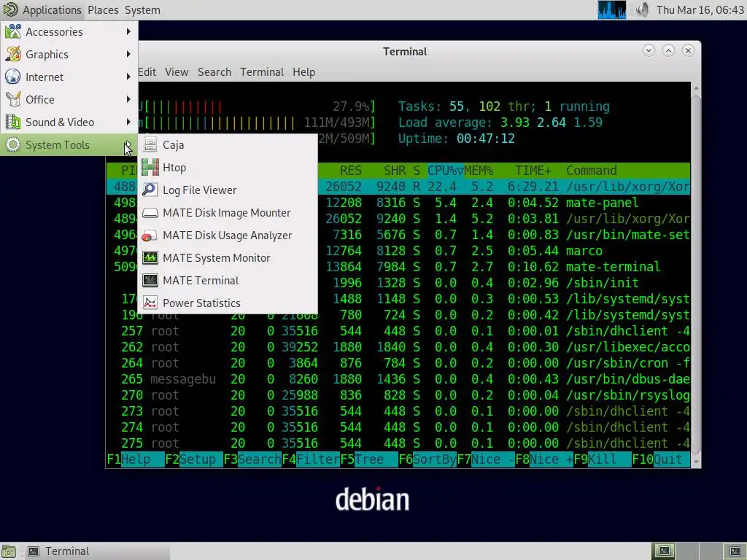Click the Power Statistics chart icon

(150, 303)
